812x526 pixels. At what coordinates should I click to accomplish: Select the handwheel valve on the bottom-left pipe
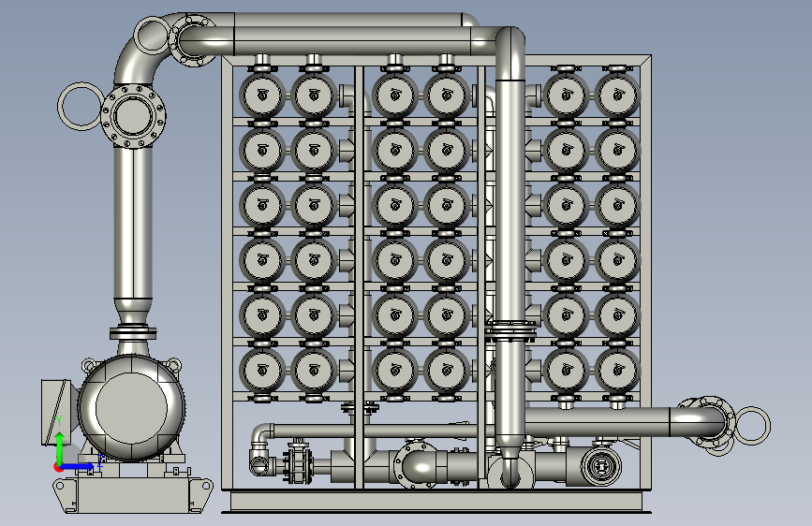tap(298, 462)
